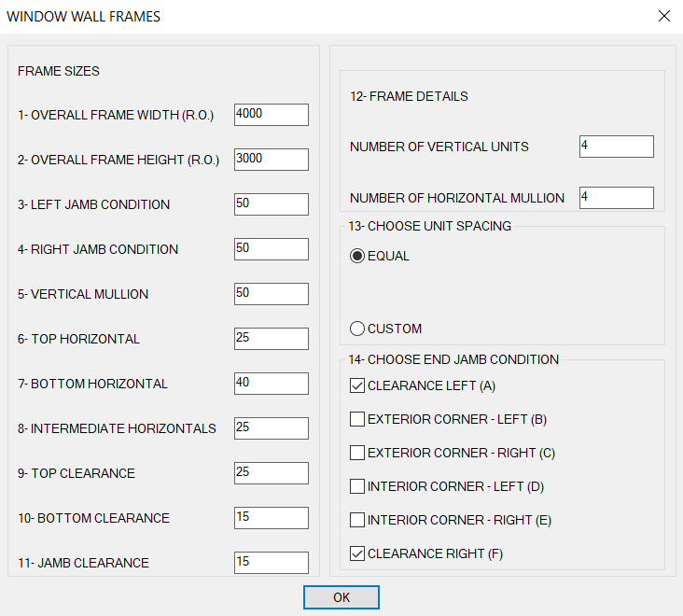The image size is (683, 616).
Task: Check the Interior Corner - Right (E) box
Action: 357,520
